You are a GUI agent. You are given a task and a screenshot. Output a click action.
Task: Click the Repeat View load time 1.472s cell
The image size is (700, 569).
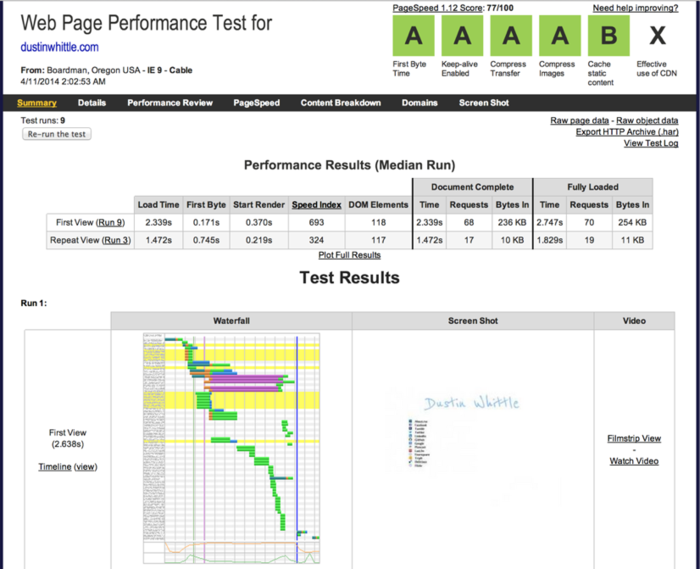[x=158, y=240]
